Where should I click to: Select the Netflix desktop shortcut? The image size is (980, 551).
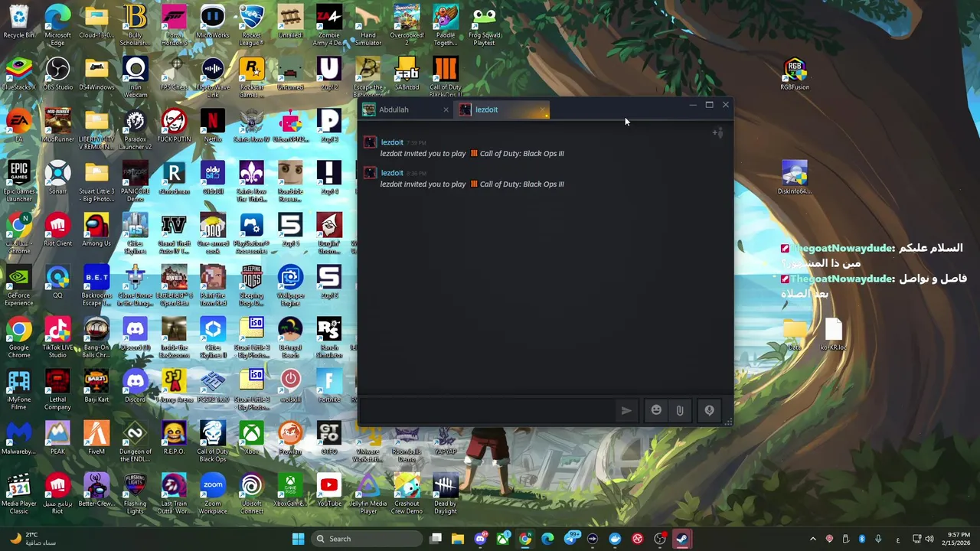(x=213, y=127)
